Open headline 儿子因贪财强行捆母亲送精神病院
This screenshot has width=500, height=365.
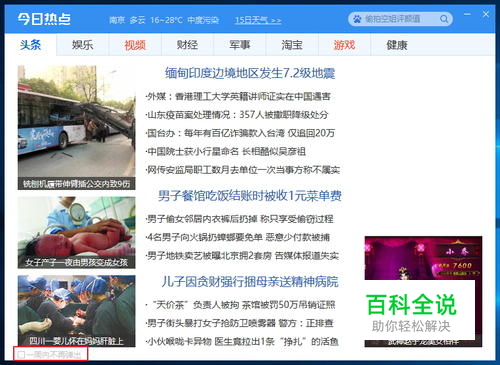250,282
